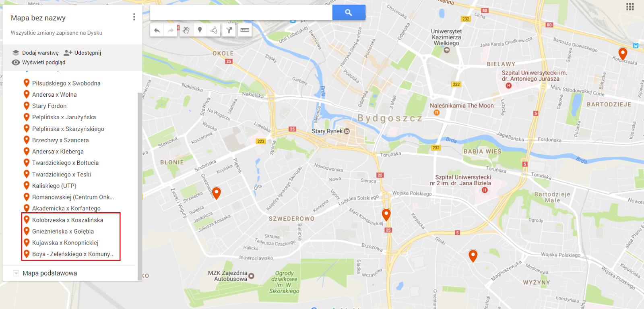This screenshot has height=309, width=644.
Task: Click marker pin near Kołobrzeska street
Action: (623, 53)
